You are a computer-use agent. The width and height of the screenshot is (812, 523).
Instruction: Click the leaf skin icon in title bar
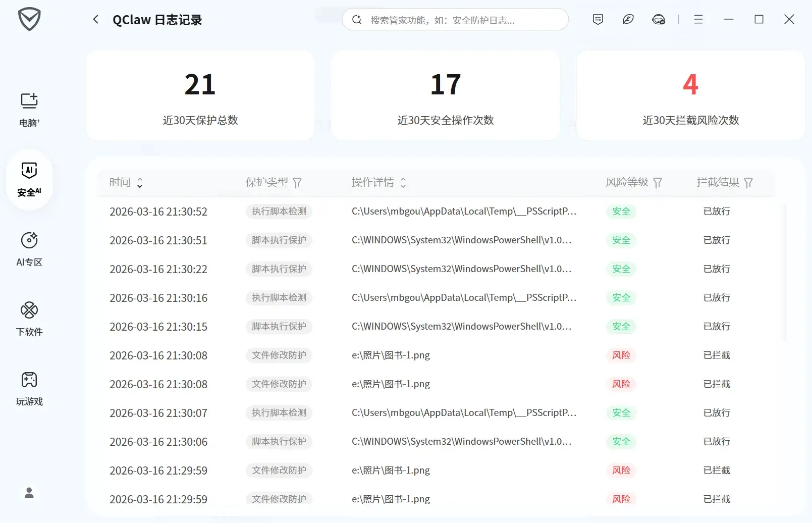(x=628, y=20)
